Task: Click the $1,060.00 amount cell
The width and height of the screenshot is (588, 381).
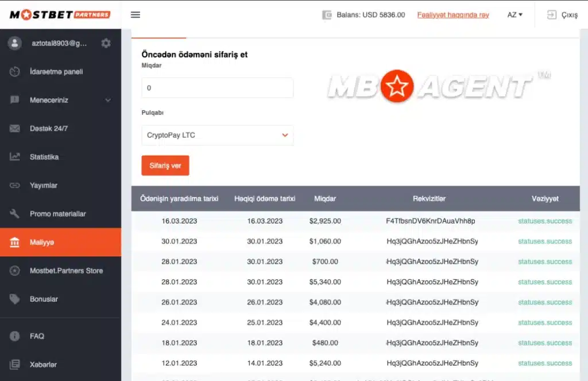Action: tap(325, 241)
